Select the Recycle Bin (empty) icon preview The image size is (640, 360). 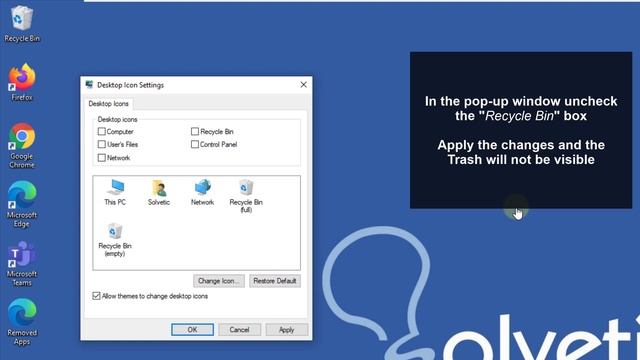[x=115, y=240]
